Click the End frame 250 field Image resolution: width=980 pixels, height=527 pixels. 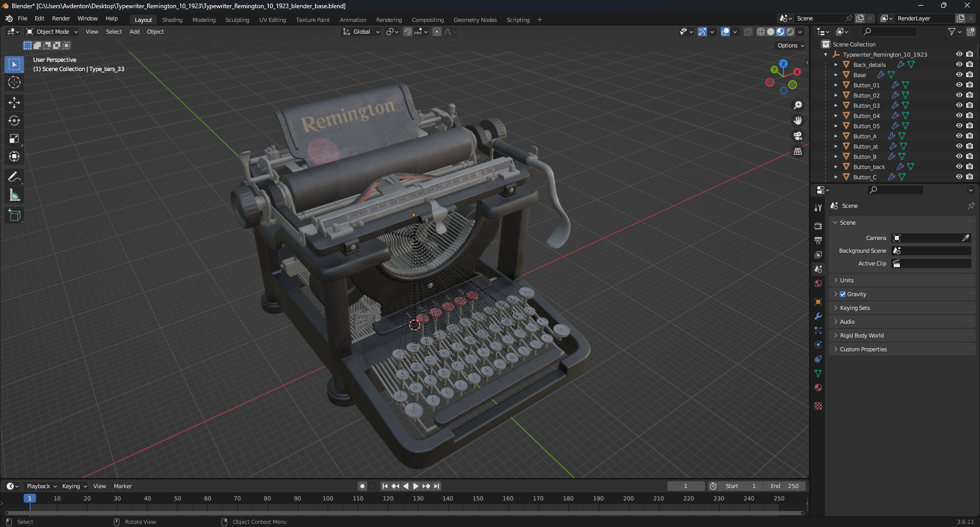pos(785,486)
